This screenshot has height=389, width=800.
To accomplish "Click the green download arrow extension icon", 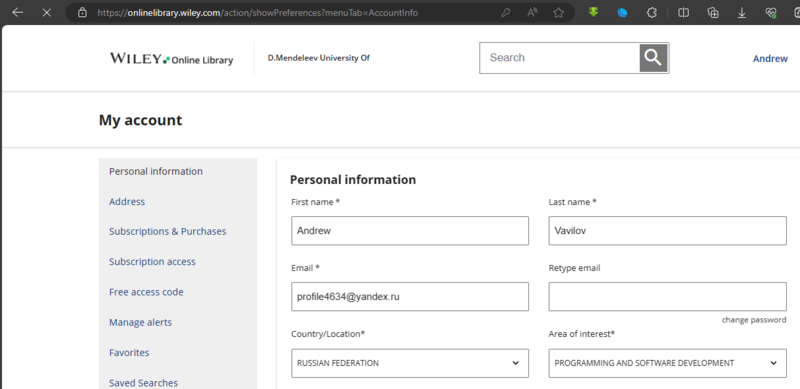I will pos(593,12).
